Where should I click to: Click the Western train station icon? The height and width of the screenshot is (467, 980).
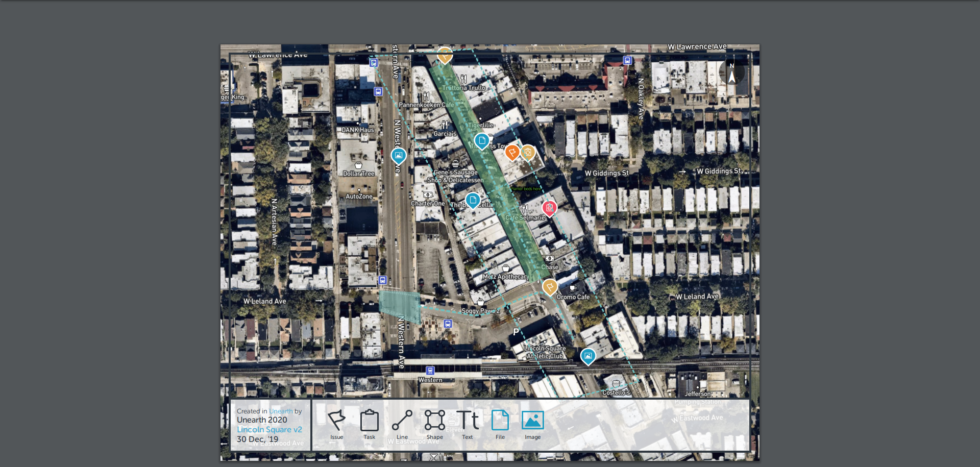[x=430, y=371]
